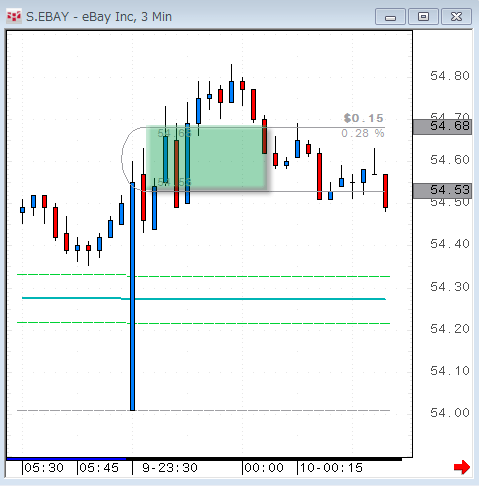Image resolution: width=479 pixels, height=486 pixels.
Task: Click the 54.53 price marker tag
Action: pos(442,191)
